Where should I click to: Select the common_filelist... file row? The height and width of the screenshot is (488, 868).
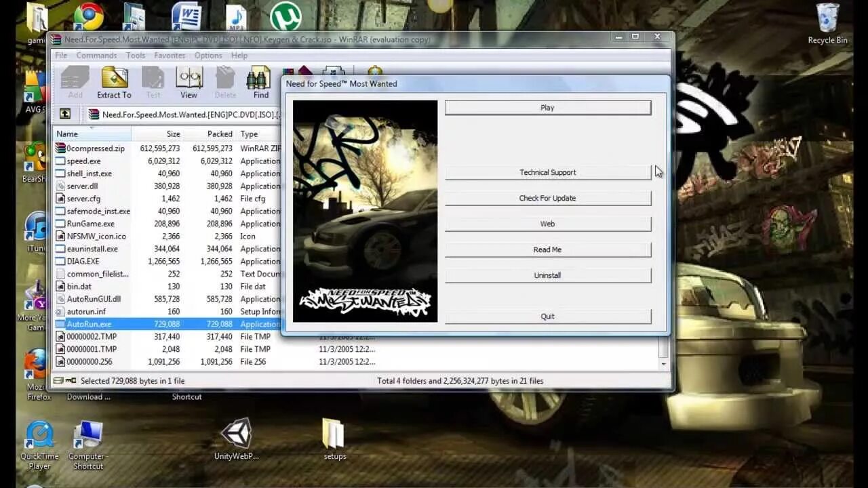167,274
